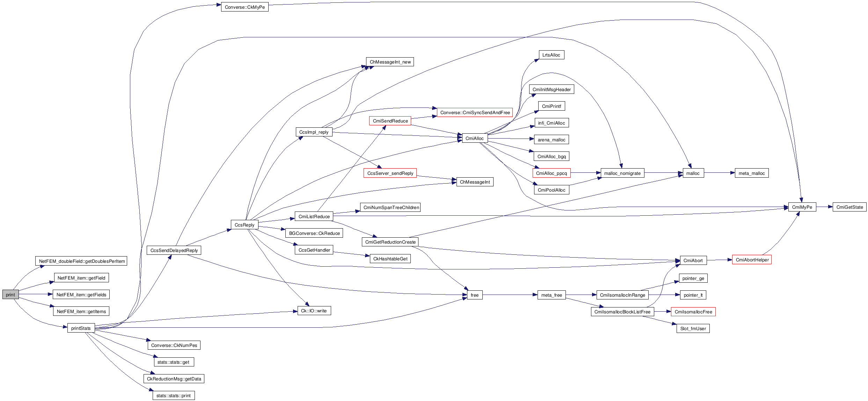Open the CmiIsomallocBlockListFree node

coord(622,312)
